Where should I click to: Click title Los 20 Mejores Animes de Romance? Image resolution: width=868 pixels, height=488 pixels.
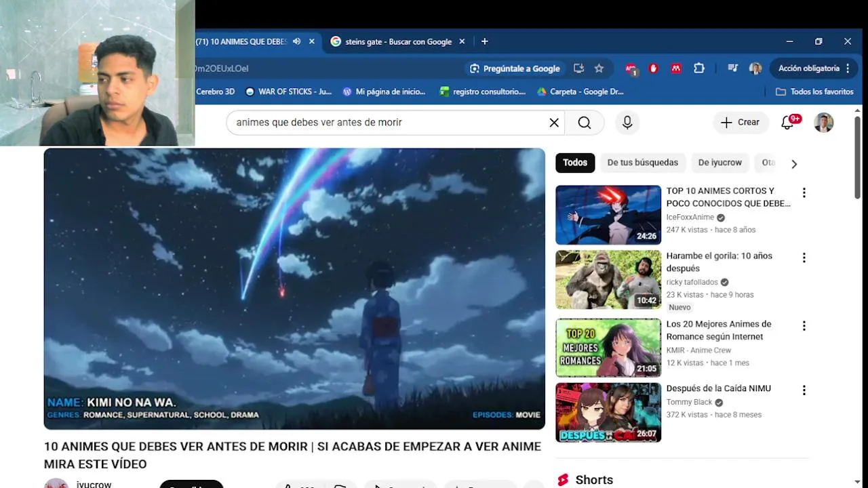pyautogui.click(x=719, y=330)
